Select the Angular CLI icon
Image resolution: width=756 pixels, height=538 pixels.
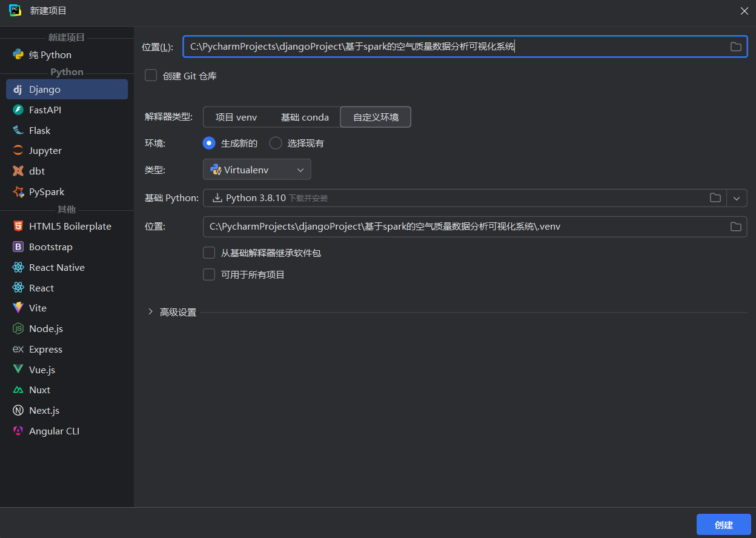tap(18, 431)
